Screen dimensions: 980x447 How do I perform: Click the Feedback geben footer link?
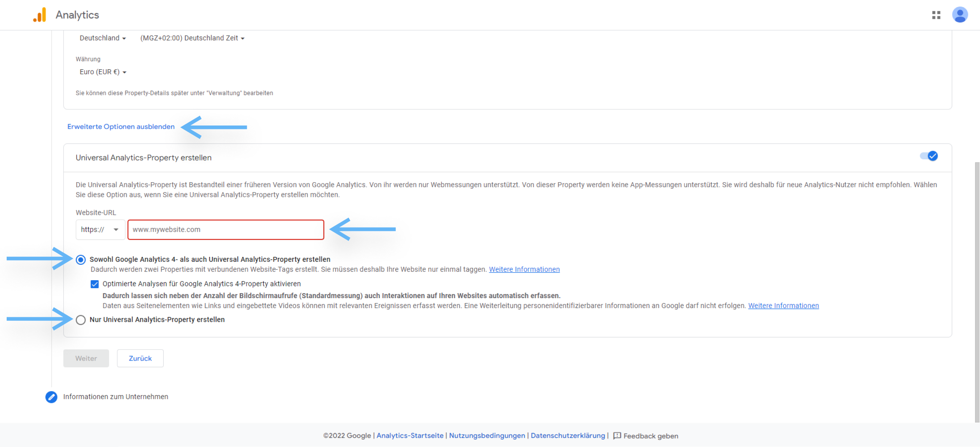pyautogui.click(x=651, y=436)
